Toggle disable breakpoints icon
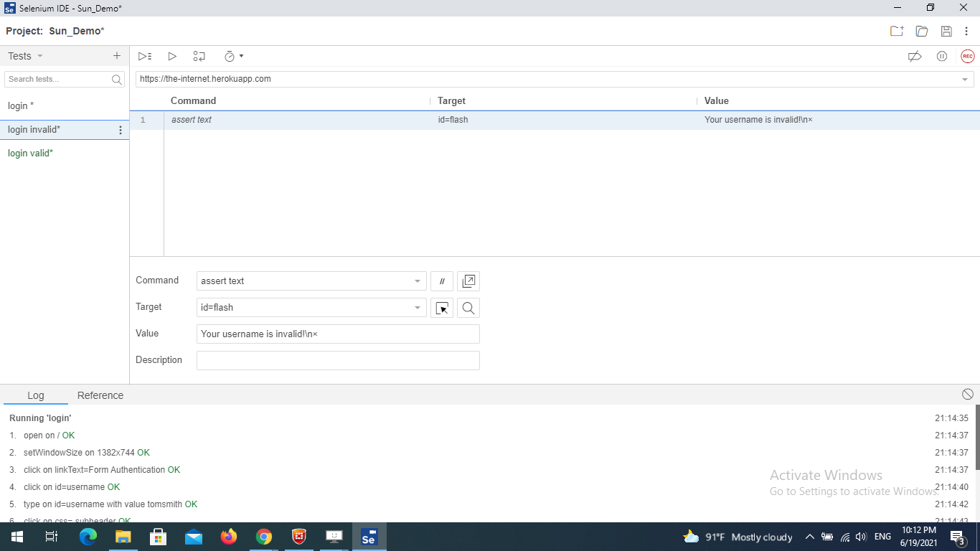The image size is (980, 551). click(x=915, y=56)
